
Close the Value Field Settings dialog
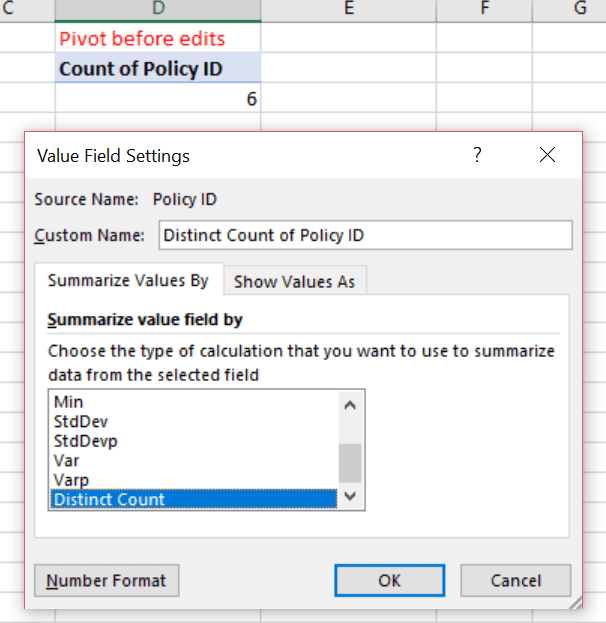(x=547, y=155)
